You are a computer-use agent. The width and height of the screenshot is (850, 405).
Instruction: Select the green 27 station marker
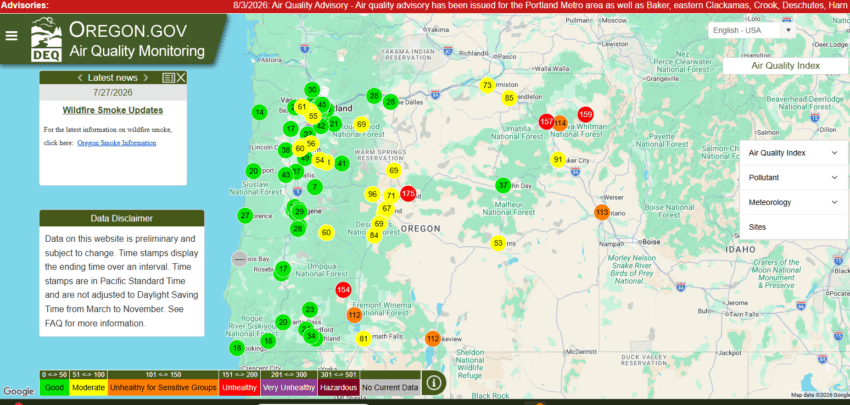(245, 215)
